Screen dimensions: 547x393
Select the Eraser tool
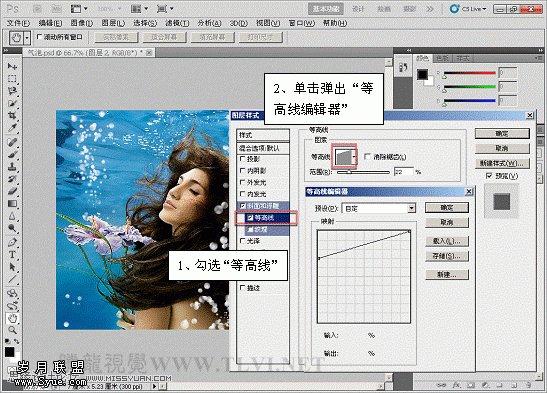[12, 191]
